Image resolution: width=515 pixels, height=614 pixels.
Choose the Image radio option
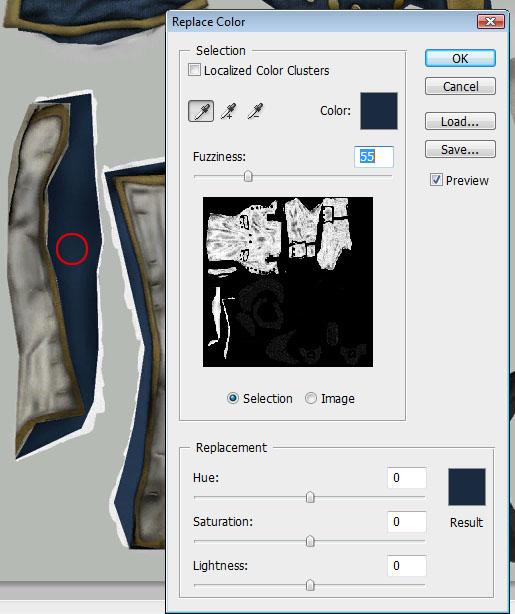click(311, 398)
